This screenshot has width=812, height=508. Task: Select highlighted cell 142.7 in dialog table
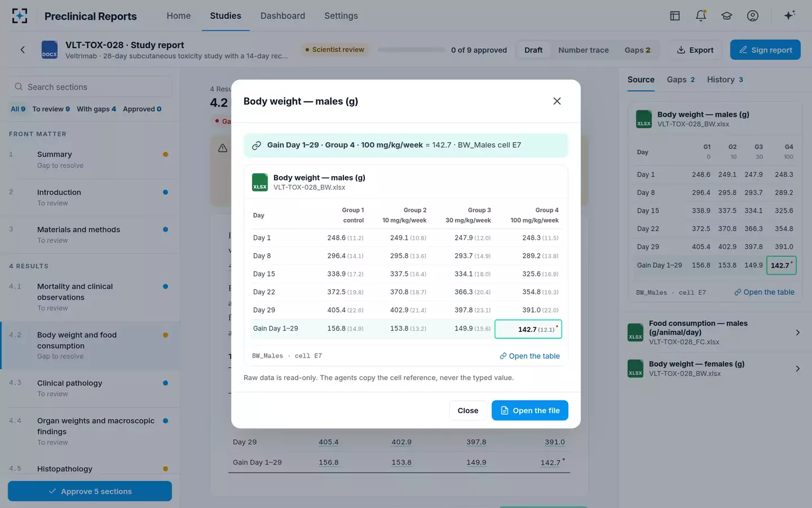528,329
